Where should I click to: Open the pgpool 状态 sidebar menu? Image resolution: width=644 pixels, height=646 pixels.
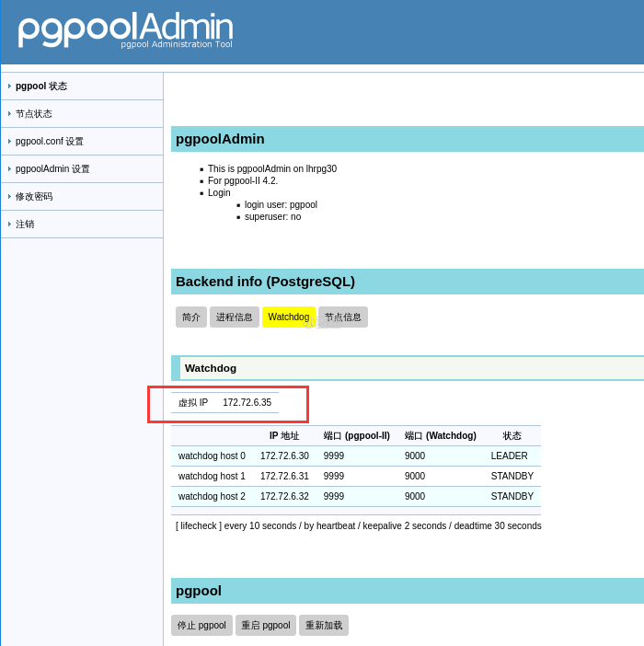pos(41,87)
